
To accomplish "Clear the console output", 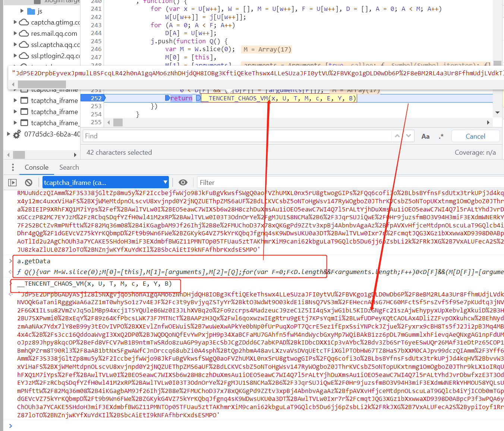I will point(29,183).
